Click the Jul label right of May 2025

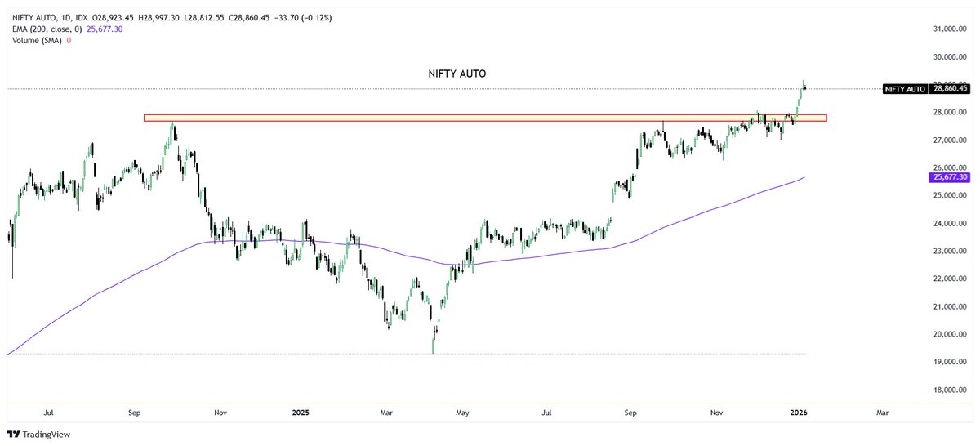(x=546, y=413)
